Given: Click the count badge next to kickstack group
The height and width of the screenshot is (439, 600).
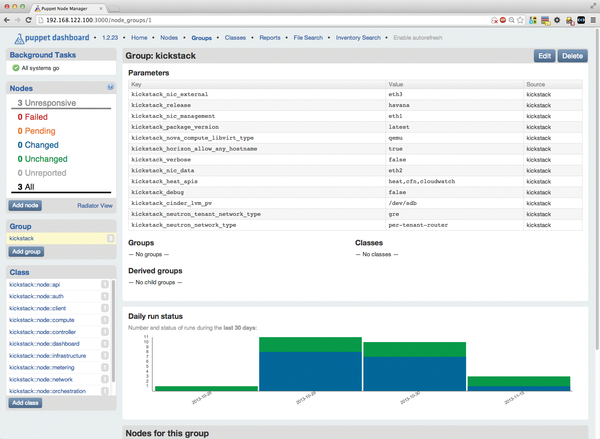Looking at the screenshot, I should pos(110,238).
